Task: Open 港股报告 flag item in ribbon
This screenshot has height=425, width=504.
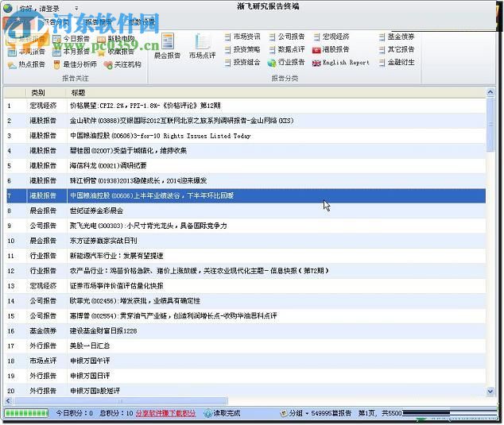Action: click(x=331, y=49)
